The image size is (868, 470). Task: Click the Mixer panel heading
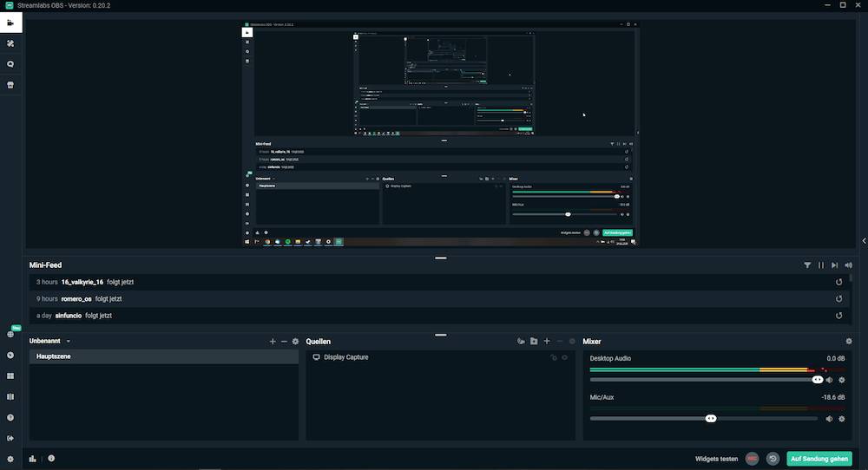tap(592, 342)
